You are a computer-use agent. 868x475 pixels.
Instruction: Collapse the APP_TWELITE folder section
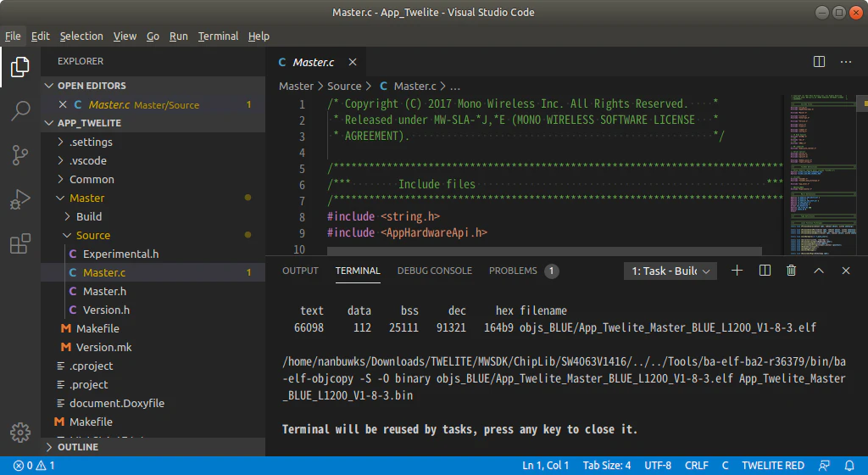[x=153, y=123]
